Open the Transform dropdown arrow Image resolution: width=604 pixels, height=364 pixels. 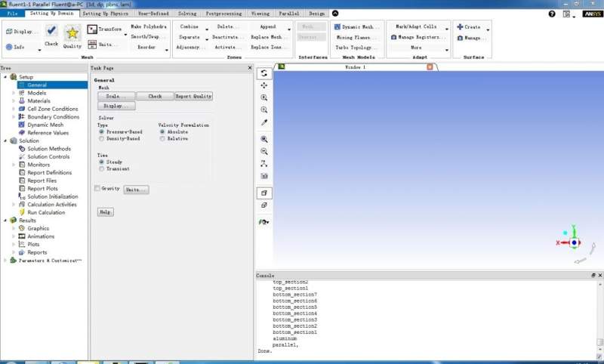pos(125,35)
